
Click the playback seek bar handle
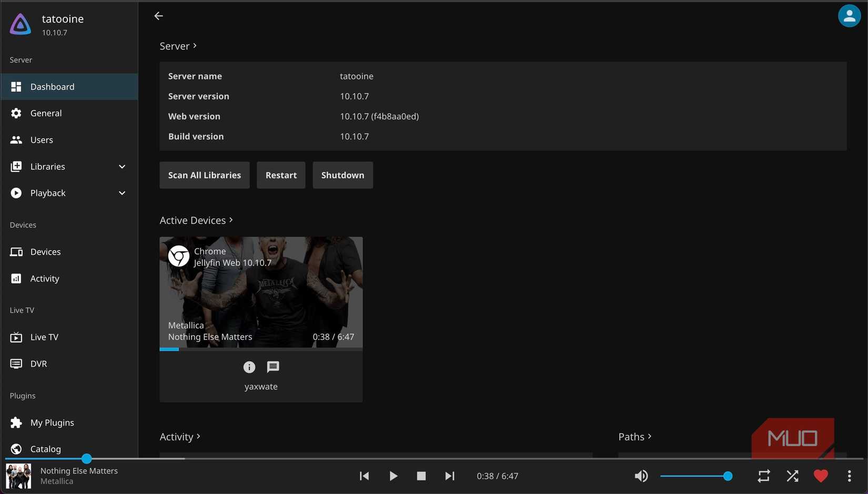click(x=87, y=459)
